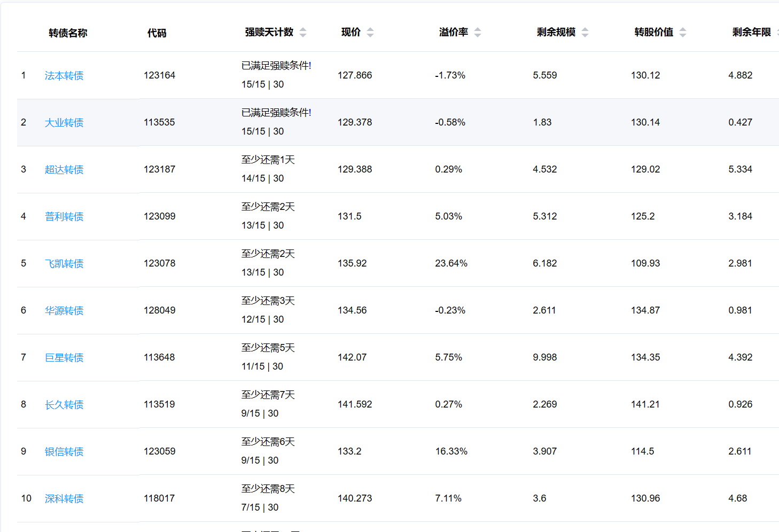Screen dimensions: 779x532
Task: Sort table by 现价 using its arrows
Action: (370, 33)
